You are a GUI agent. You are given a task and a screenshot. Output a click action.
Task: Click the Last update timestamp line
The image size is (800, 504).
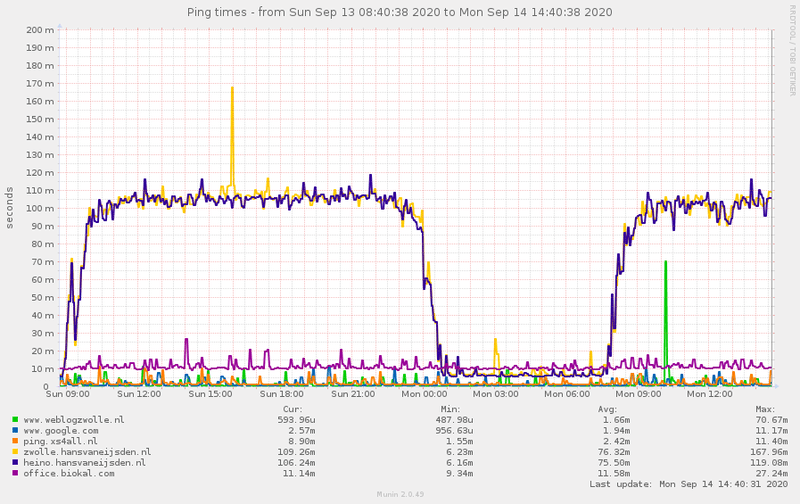coord(689,484)
